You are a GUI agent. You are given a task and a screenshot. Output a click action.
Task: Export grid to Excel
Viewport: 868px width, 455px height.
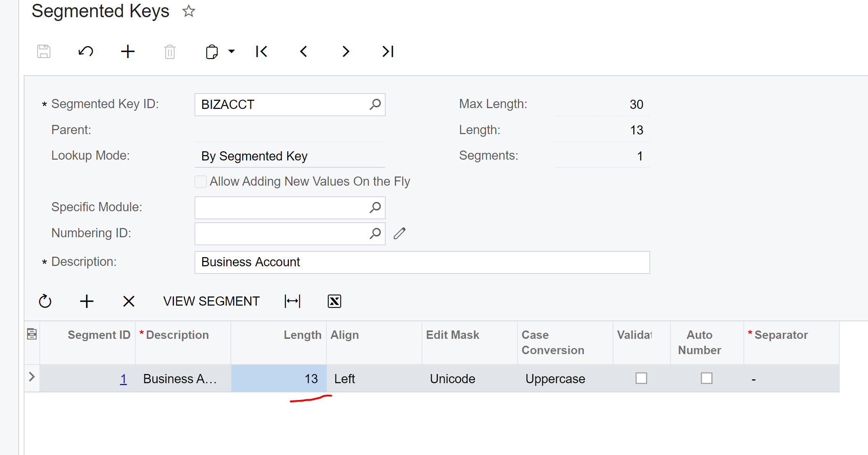(x=334, y=301)
